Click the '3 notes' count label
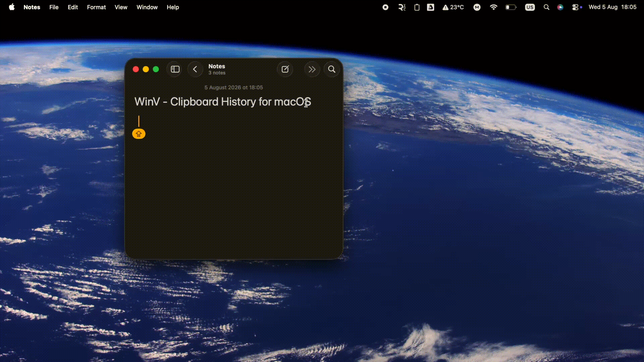The height and width of the screenshot is (362, 644). pos(217,73)
